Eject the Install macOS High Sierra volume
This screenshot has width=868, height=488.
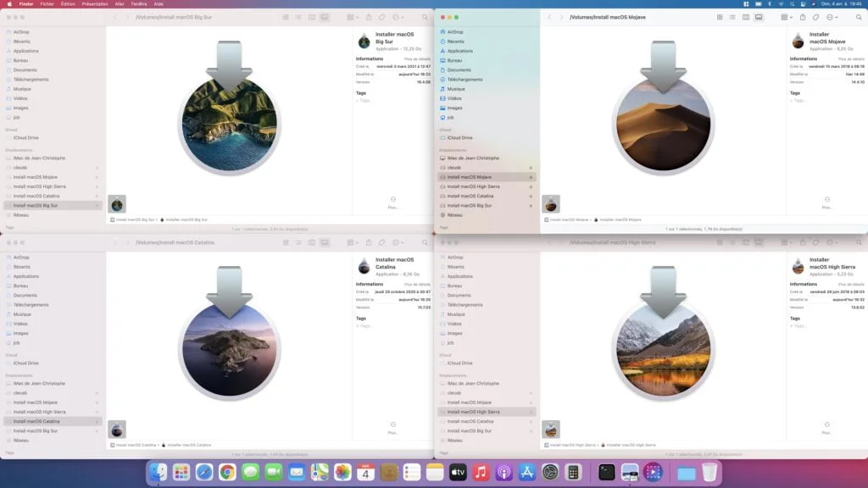tap(531, 186)
